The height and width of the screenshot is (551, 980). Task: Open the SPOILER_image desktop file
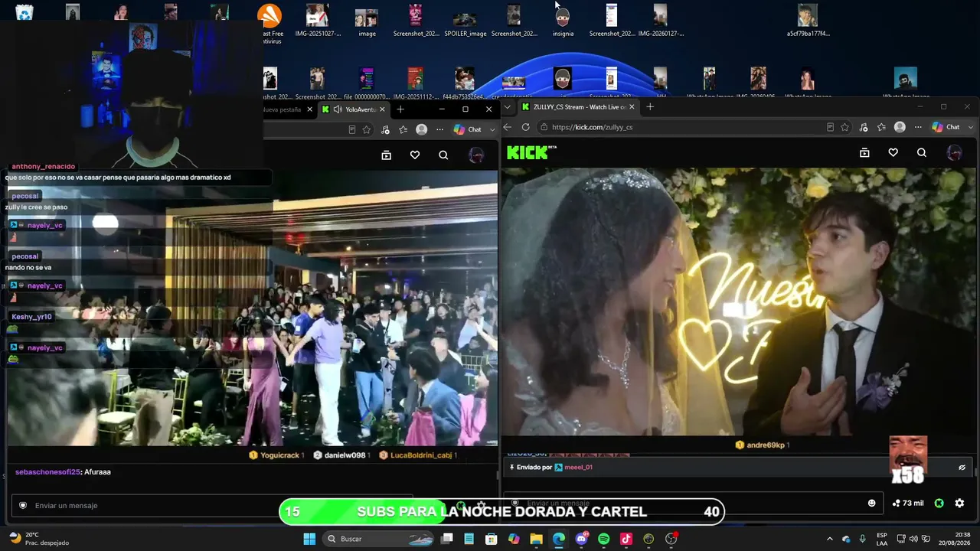click(x=465, y=21)
